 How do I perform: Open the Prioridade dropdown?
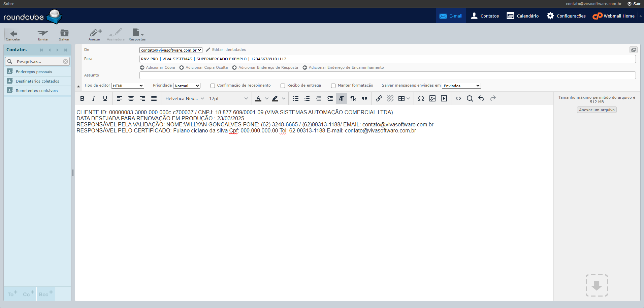[x=187, y=86]
